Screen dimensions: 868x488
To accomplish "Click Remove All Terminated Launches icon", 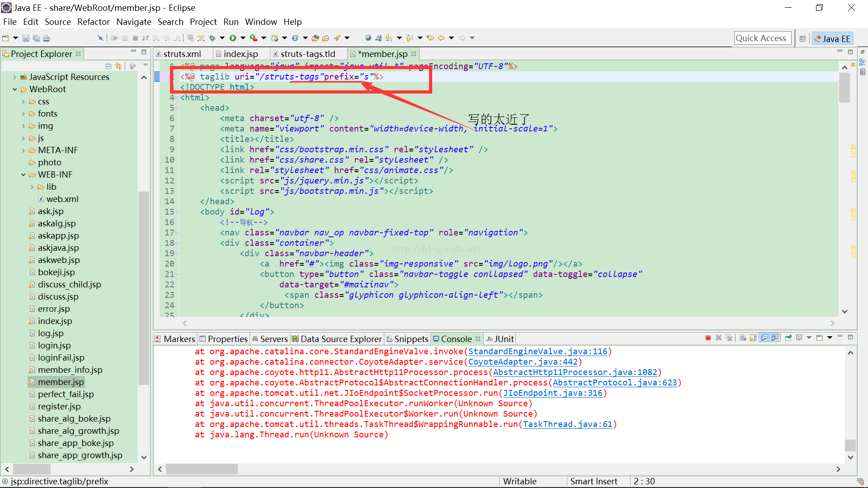I will tap(729, 338).
